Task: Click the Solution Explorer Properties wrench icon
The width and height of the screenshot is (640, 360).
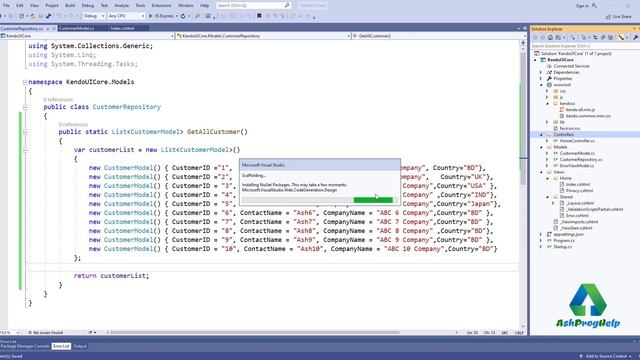Action: 636,38
